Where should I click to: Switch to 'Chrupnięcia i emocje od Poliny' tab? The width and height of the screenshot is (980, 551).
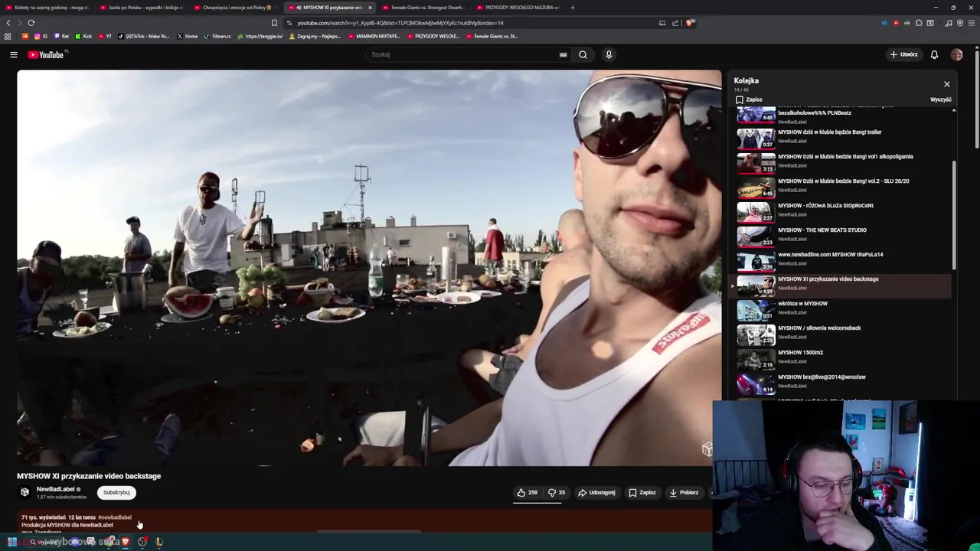pos(236,7)
